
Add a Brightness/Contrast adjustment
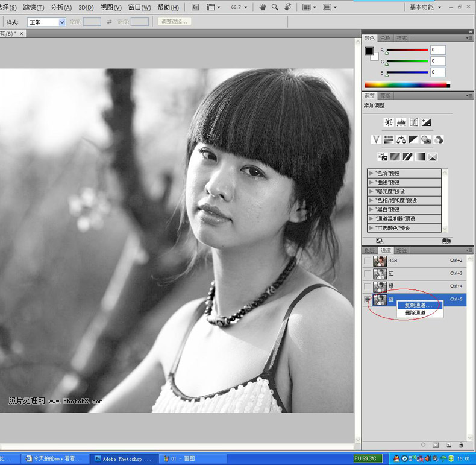pyautogui.click(x=389, y=122)
